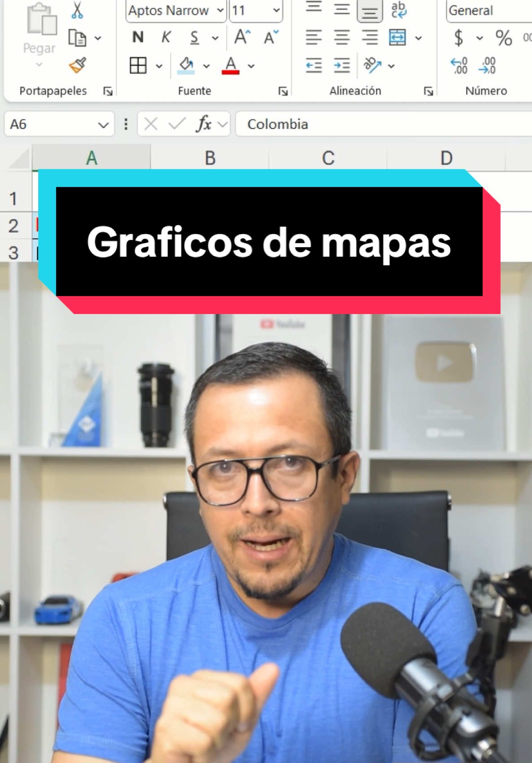Click the Pegar paste icon
532x763 pixels.
(41, 19)
